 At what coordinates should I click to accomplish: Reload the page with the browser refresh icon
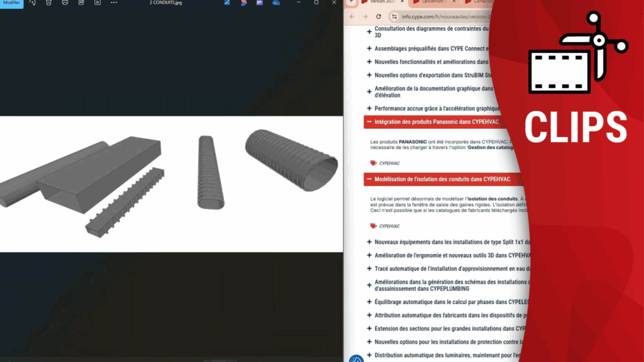tap(379, 16)
